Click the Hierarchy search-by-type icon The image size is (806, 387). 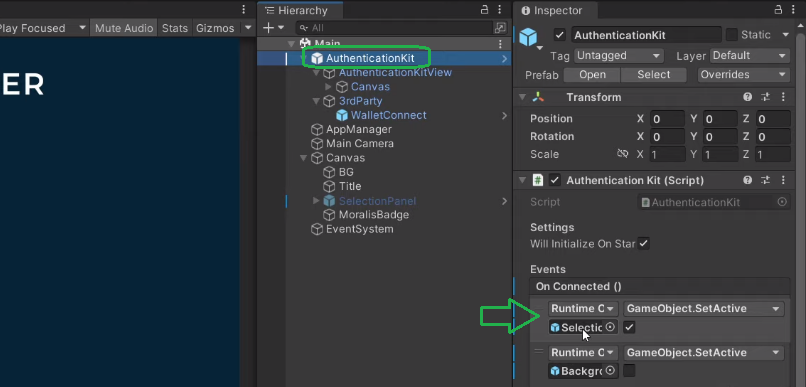point(499,28)
